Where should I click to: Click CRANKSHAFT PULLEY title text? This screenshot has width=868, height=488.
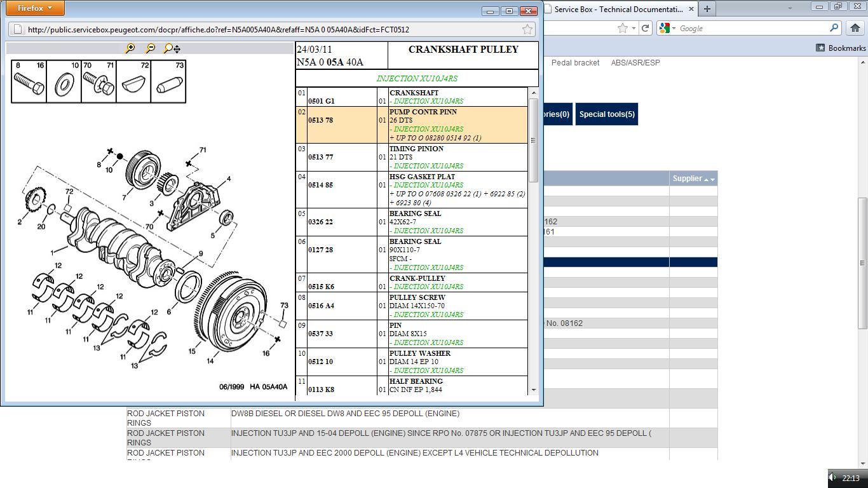pos(463,50)
